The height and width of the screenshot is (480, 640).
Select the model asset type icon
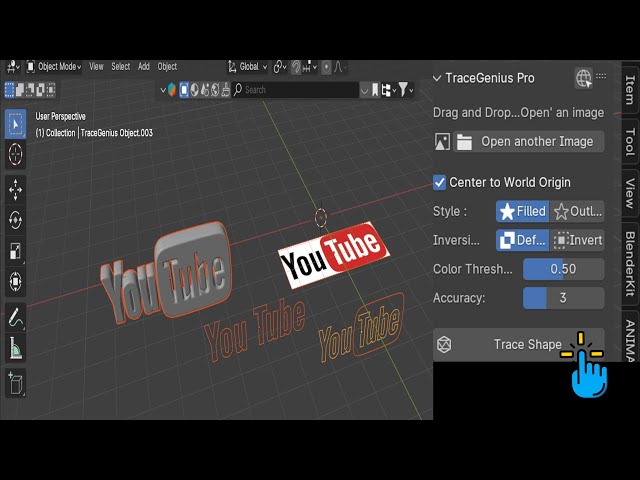184,90
